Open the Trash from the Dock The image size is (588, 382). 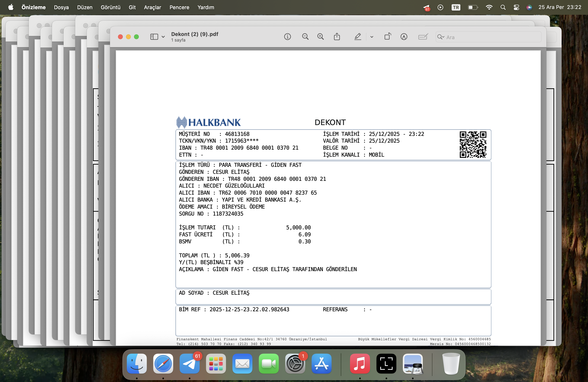click(451, 363)
